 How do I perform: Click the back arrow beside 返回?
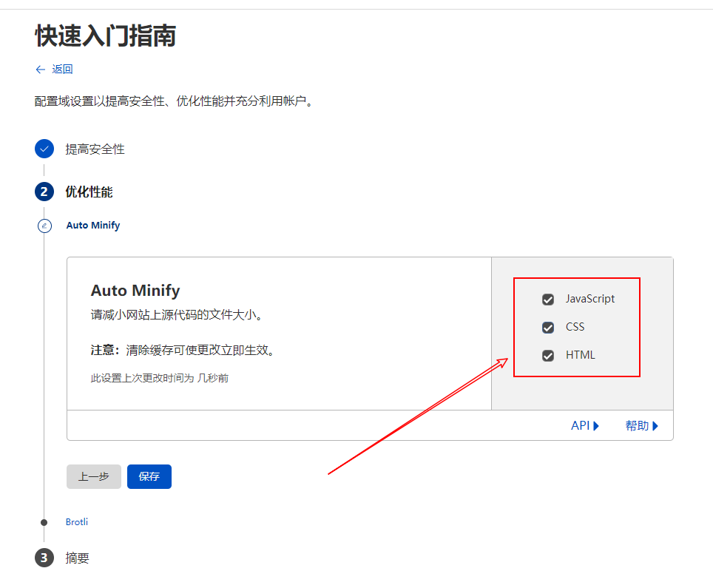(41, 69)
